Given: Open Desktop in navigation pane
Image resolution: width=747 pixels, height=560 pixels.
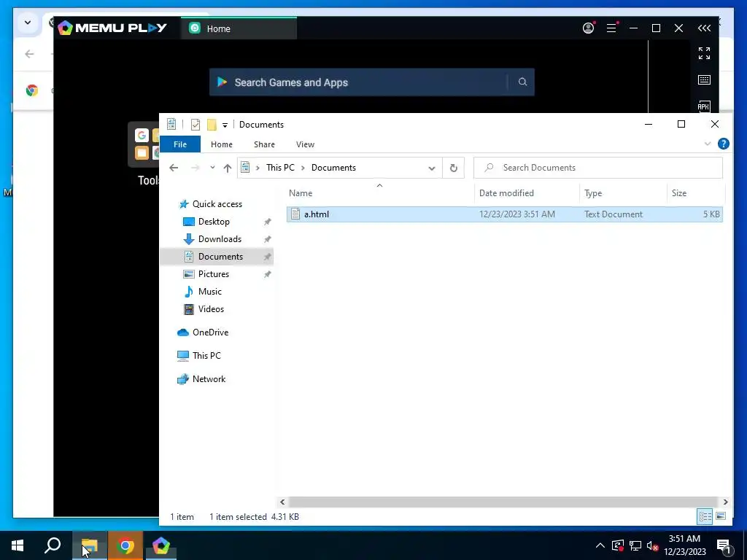Looking at the screenshot, I should [x=214, y=222].
